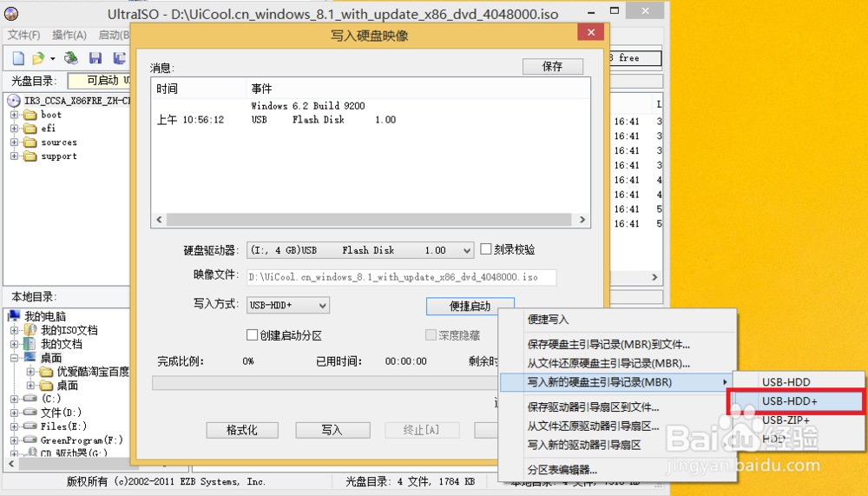Open the 文件(F) menu
This screenshot has height=496, width=868.
click(x=23, y=35)
